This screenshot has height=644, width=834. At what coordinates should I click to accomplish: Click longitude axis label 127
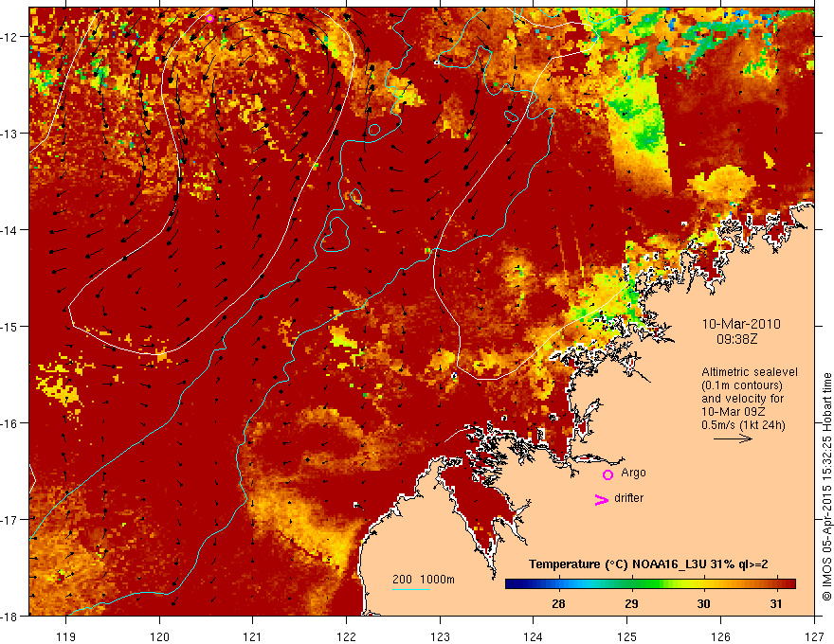814,636
